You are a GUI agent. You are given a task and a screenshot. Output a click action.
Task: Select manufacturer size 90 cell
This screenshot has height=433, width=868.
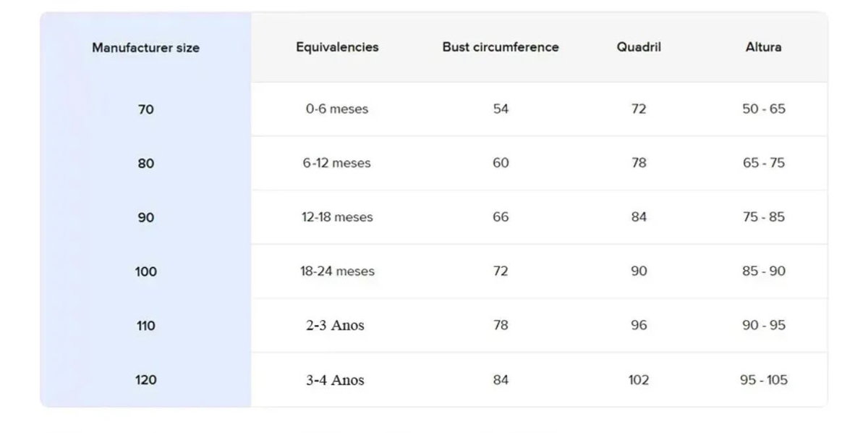coord(145,217)
